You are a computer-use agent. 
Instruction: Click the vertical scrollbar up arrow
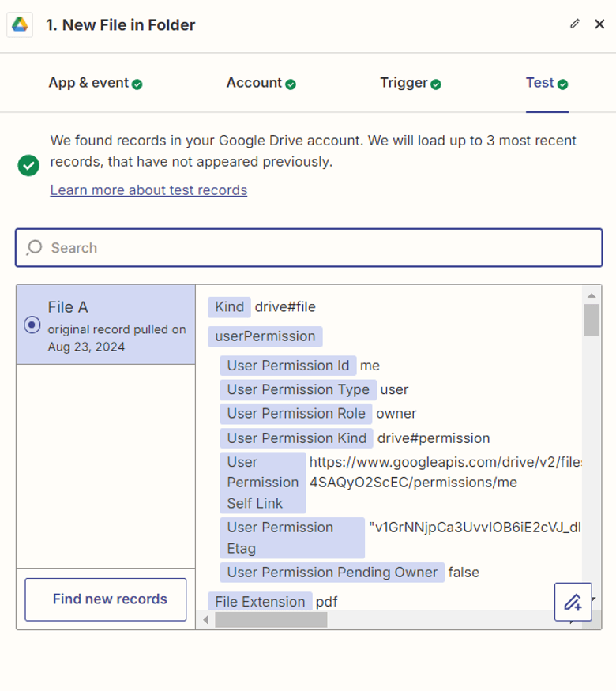tap(591, 295)
